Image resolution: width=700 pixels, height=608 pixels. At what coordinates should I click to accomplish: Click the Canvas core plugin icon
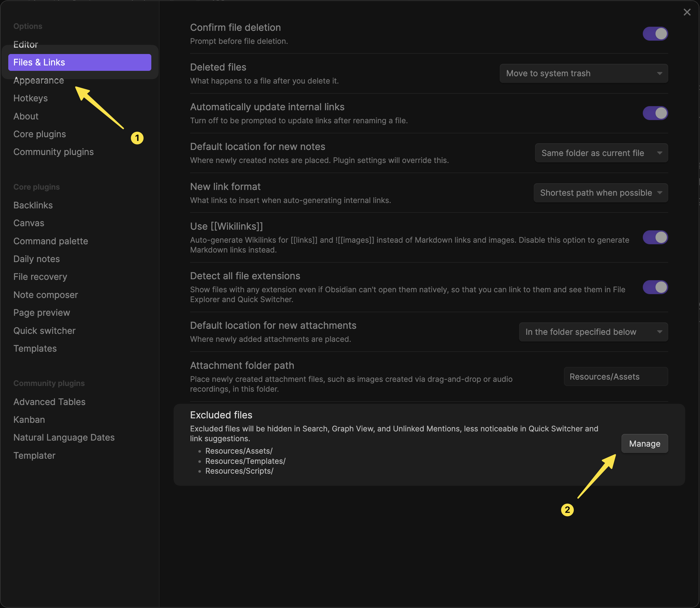(29, 222)
